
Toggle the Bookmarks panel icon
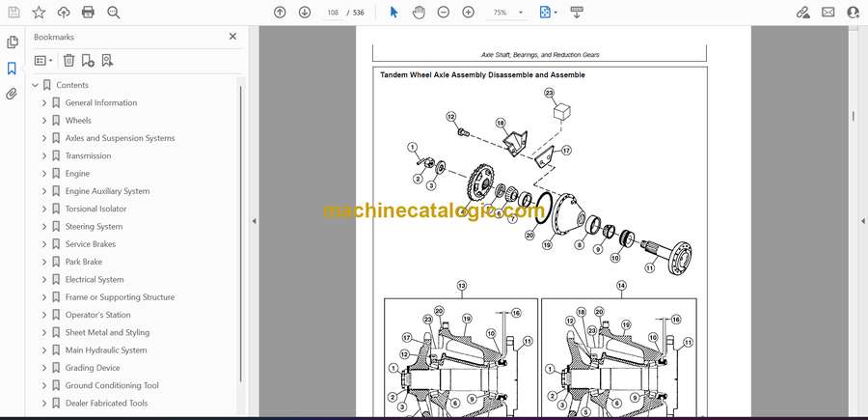12,69
